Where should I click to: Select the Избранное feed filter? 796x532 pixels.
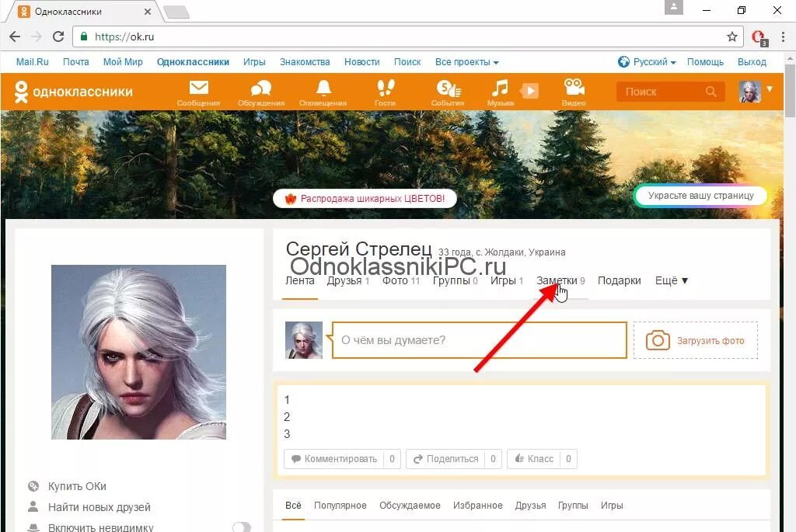(478, 506)
